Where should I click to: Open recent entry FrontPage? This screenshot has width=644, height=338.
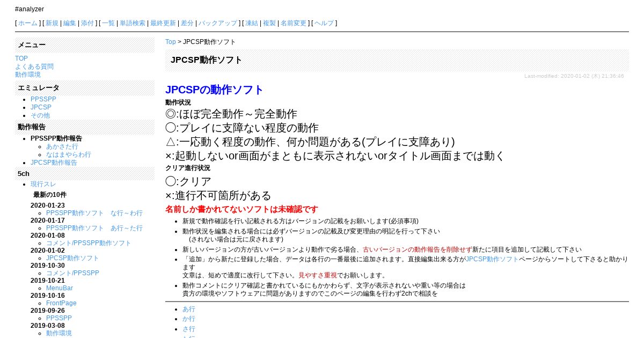pyautogui.click(x=61, y=303)
